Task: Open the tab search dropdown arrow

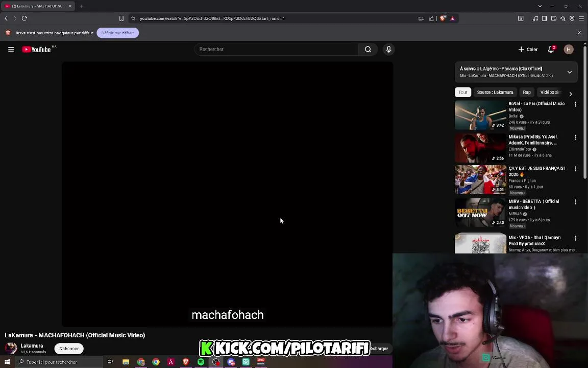Action: (540, 6)
